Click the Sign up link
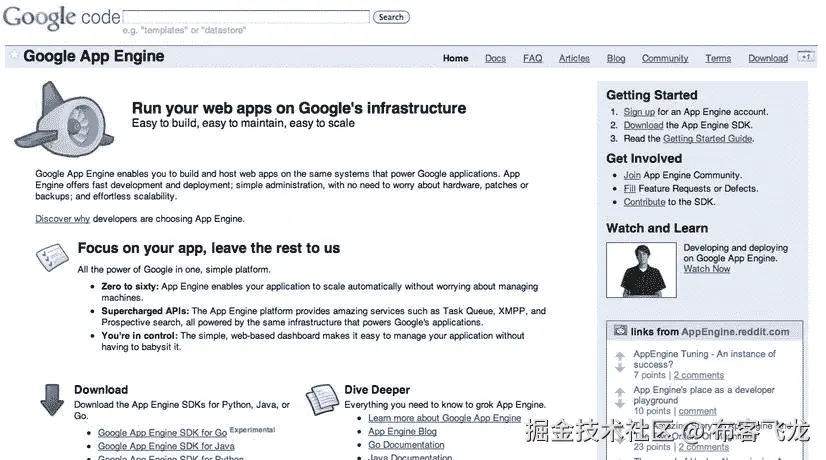This screenshot has height=460, width=826. pos(639,112)
